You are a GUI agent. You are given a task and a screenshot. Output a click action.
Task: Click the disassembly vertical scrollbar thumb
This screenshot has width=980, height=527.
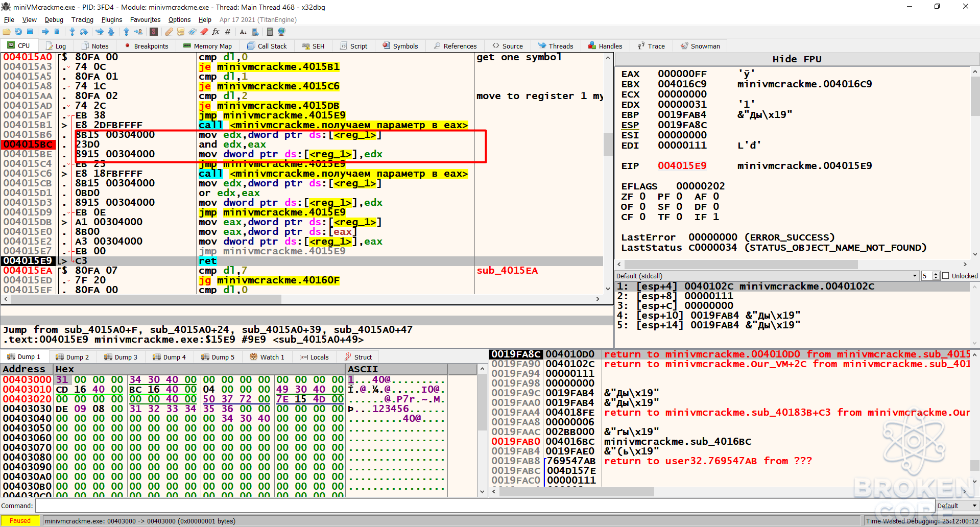click(x=608, y=144)
